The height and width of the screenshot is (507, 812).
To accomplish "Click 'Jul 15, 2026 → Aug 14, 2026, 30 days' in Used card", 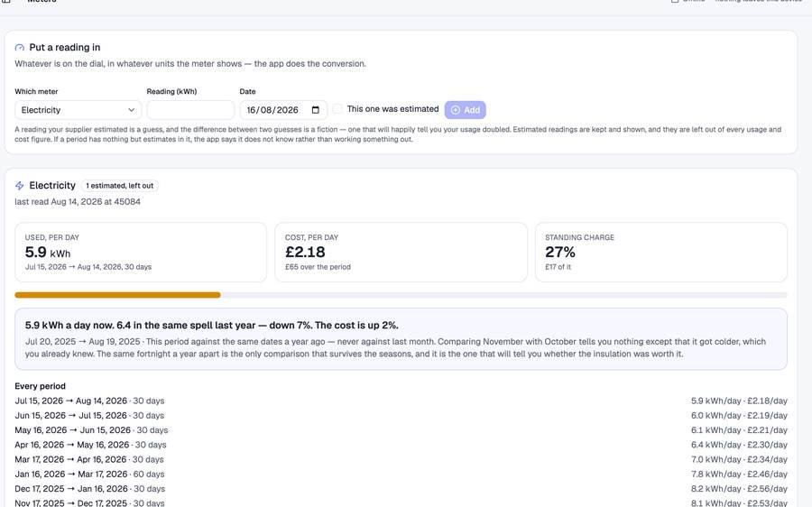I will coord(88,267).
